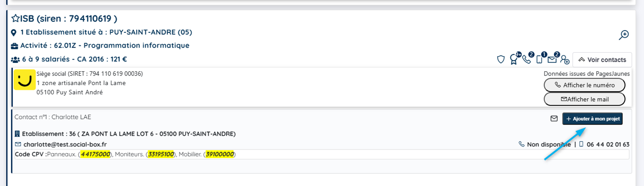Click highlighted CPV code 44175000

pyautogui.click(x=95, y=155)
